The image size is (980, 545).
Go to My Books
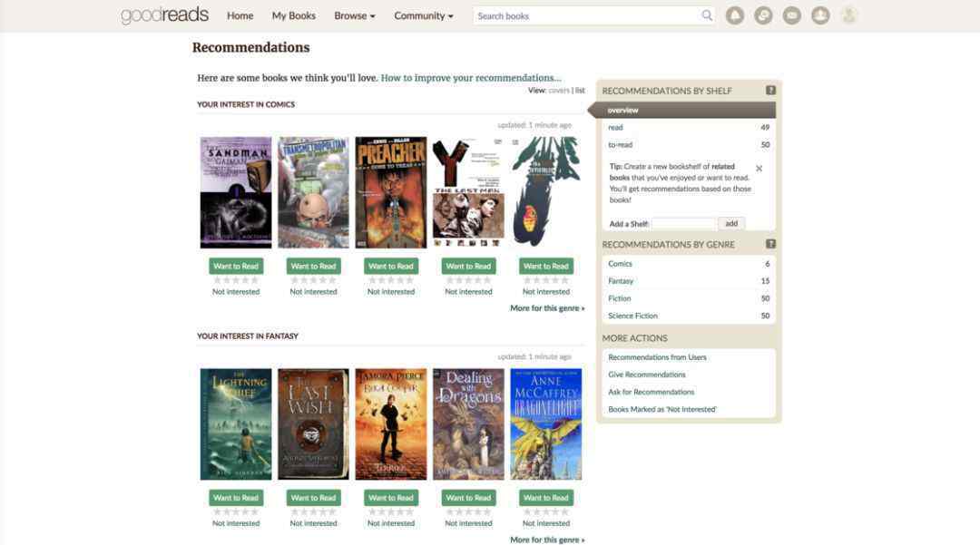(294, 15)
